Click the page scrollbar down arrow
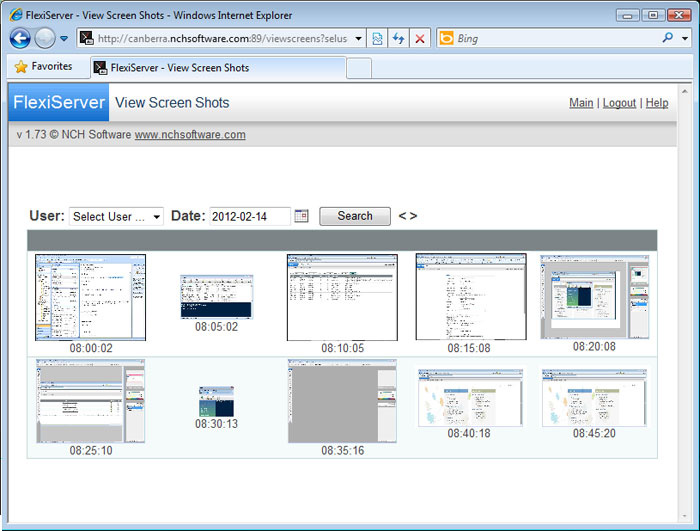Image resolution: width=700 pixels, height=531 pixels. [x=684, y=516]
